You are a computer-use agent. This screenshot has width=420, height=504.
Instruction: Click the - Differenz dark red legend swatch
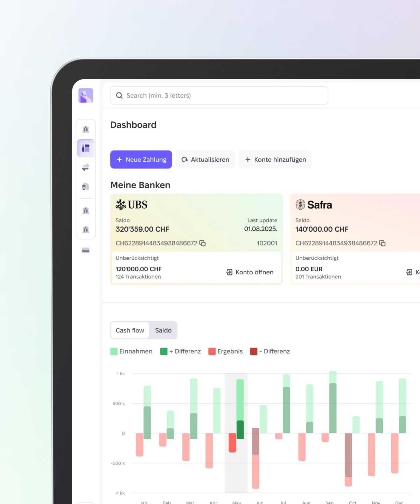point(254,351)
